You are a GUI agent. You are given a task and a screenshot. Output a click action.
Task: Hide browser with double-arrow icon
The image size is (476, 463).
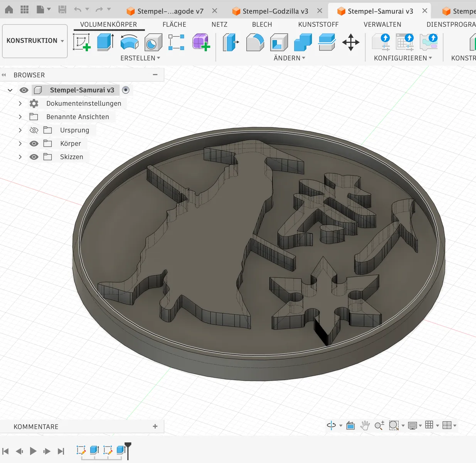click(4, 75)
